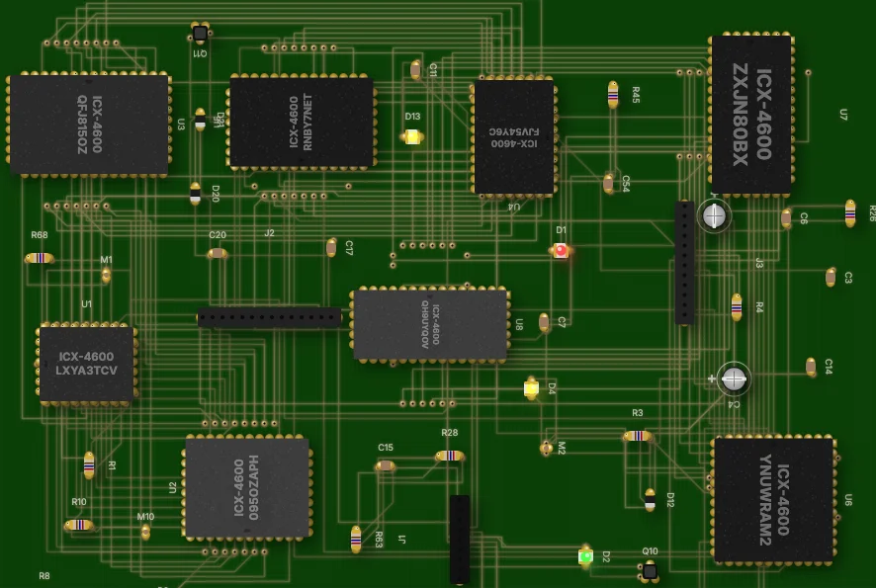Select the ICX-4600 QFJ815OZ chip
This screenshot has width=876, height=588.
coord(89,124)
